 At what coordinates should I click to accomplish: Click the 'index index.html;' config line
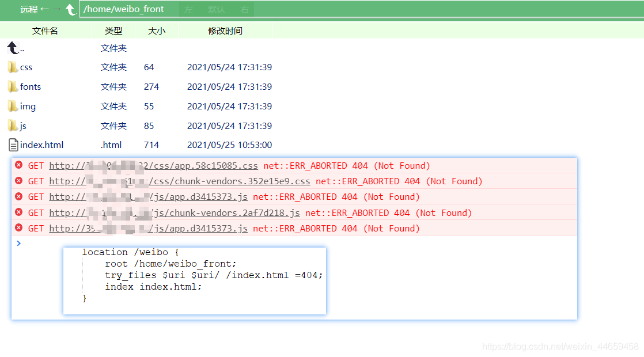(153, 287)
